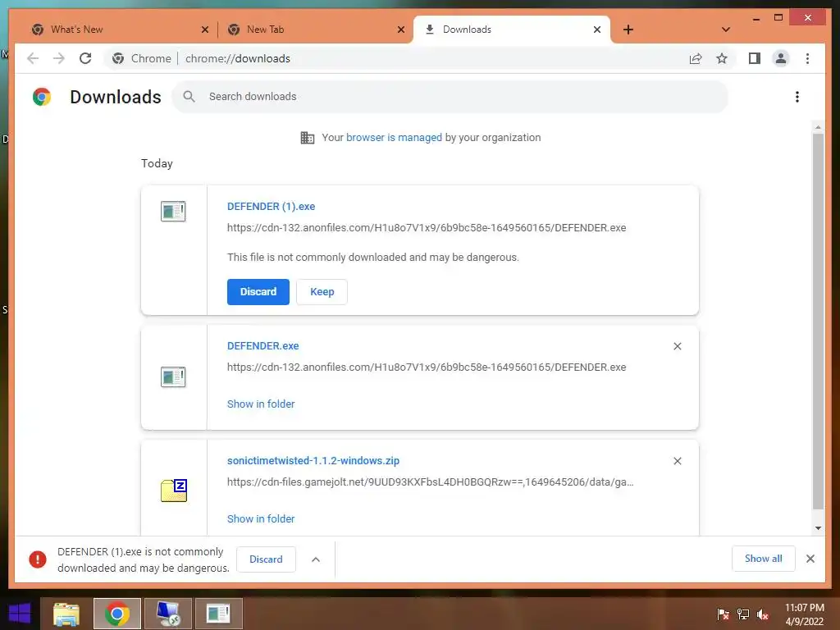The width and height of the screenshot is (840, 630).
Task: Click the muted volume tray icon
Action: coord(763,614)
